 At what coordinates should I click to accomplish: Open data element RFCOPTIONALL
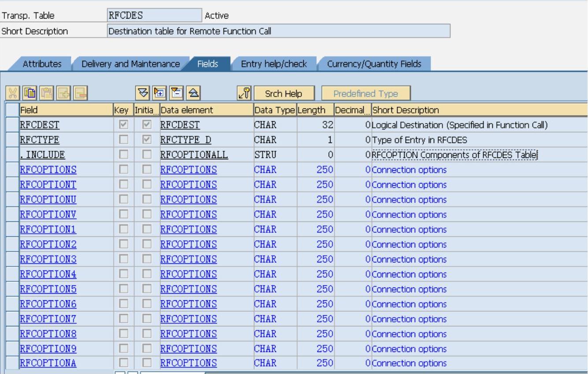194,155
